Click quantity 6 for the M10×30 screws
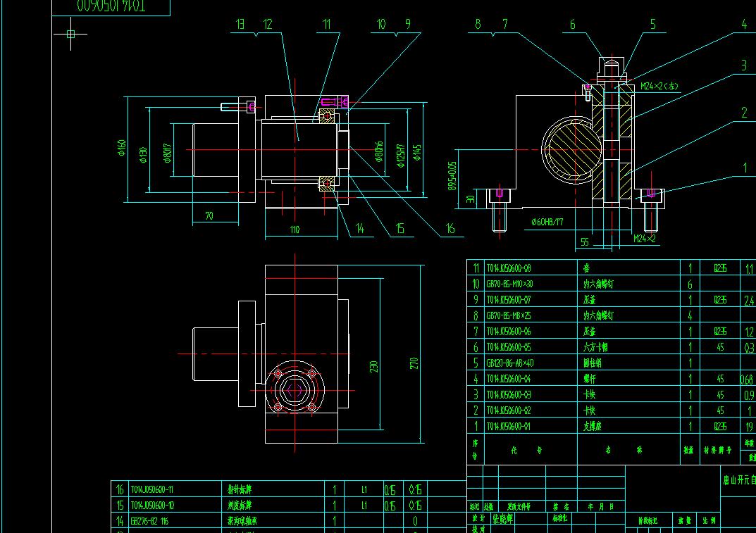 pos(690,285)
